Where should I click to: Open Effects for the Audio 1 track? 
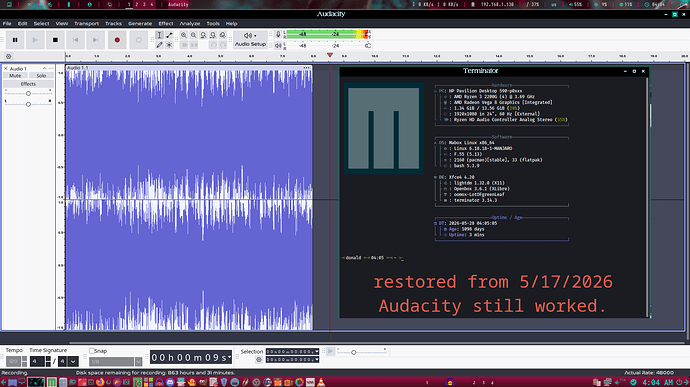[28, 84]
